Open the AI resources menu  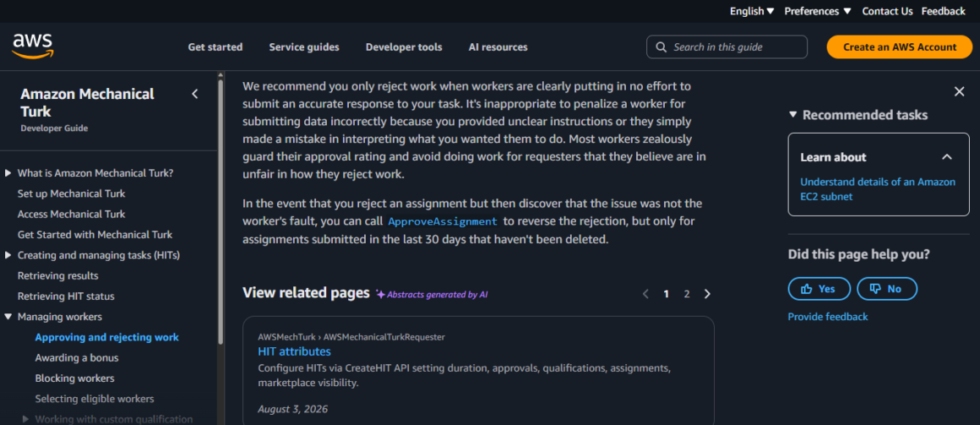(x=498, y=46)
